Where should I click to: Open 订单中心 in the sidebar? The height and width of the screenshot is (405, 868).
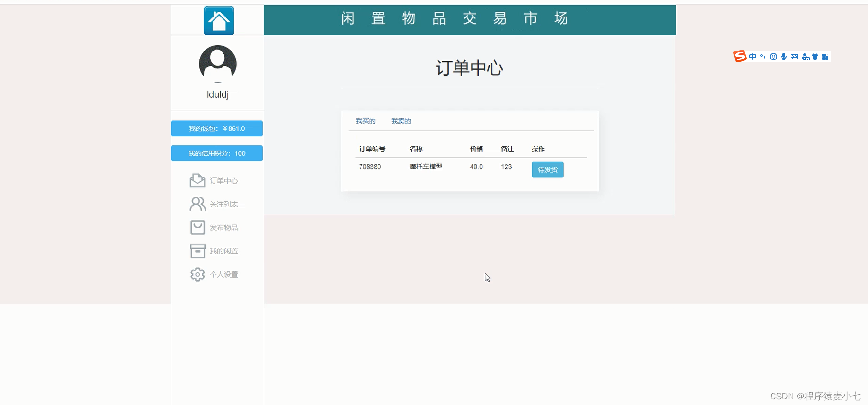(224, 181)
